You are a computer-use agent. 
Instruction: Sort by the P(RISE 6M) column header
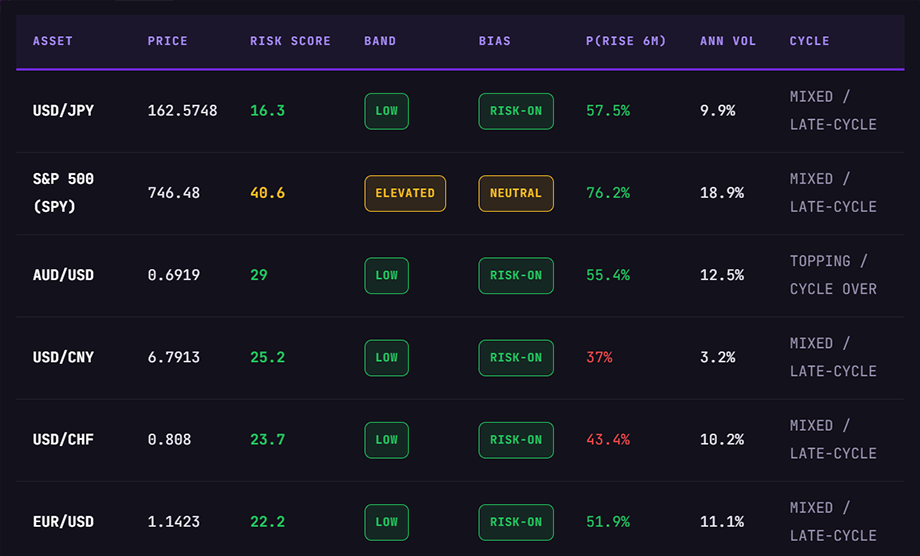coord(626,41)
